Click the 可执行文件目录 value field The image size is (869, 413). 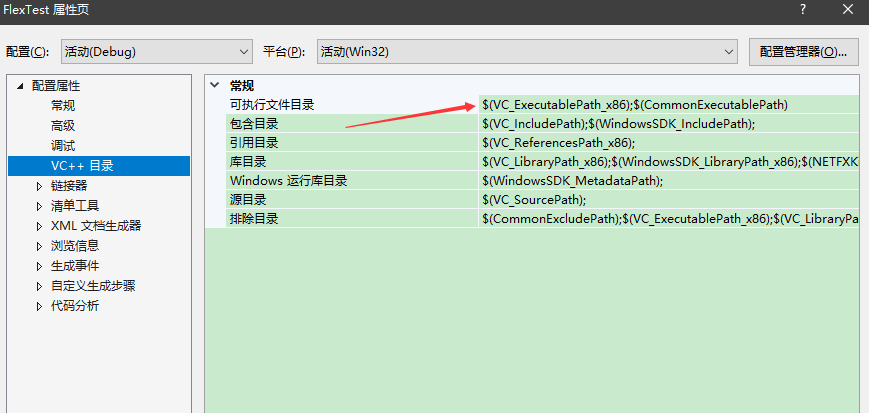(667, 105)
